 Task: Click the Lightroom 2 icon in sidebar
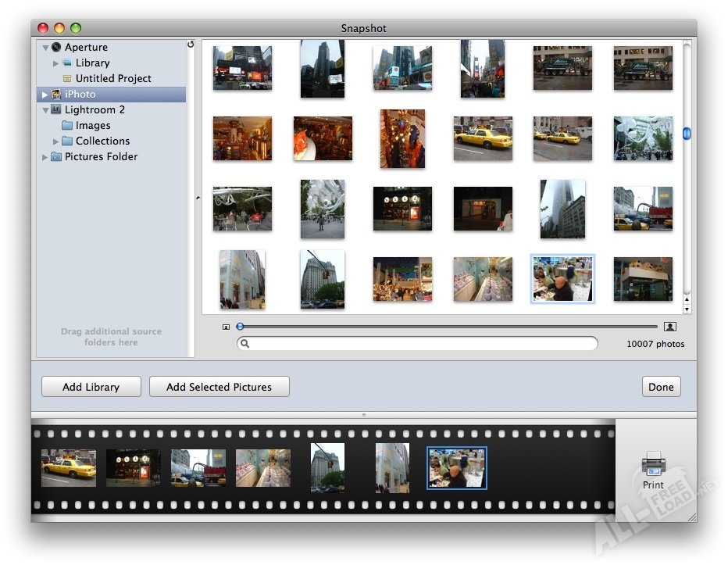(x=56, y=110)
